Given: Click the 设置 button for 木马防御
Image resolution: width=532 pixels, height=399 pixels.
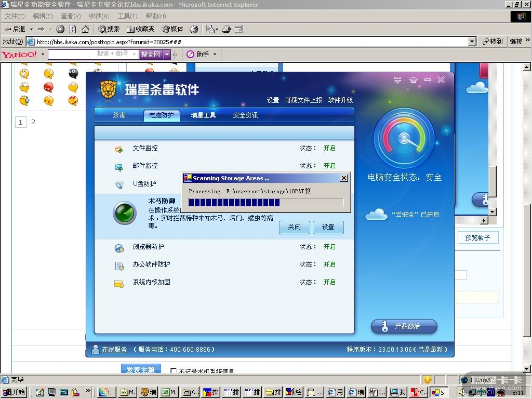Looking at the screenshot, I should tap(328, 227).
